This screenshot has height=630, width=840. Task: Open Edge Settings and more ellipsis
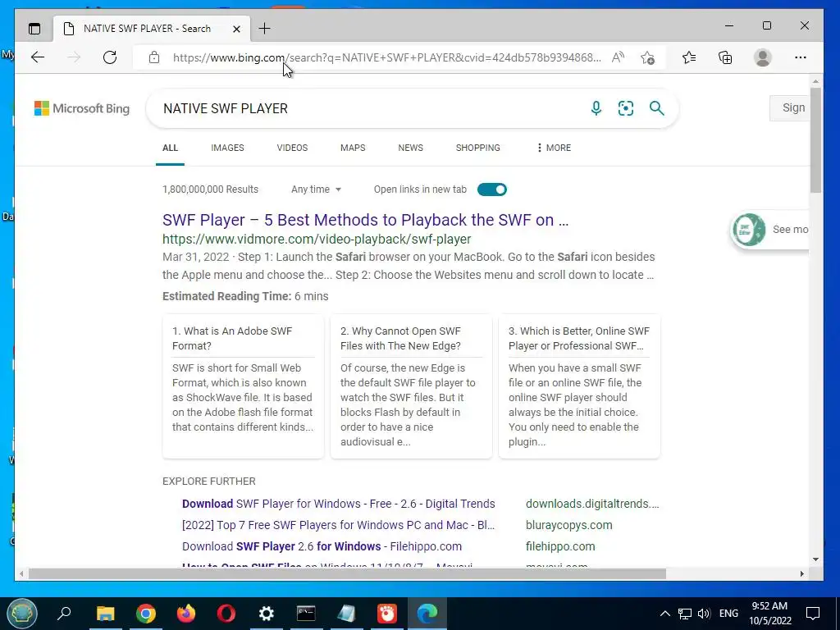click(801, 57)
